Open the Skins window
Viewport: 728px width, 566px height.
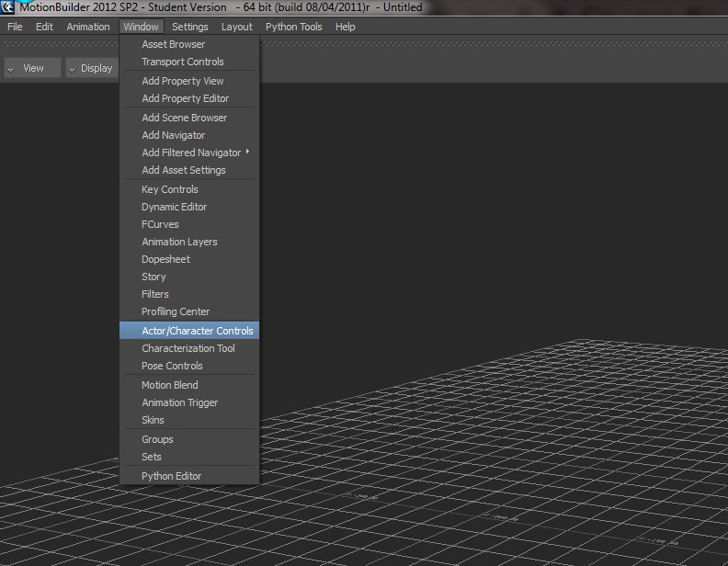tap(189, 420)
